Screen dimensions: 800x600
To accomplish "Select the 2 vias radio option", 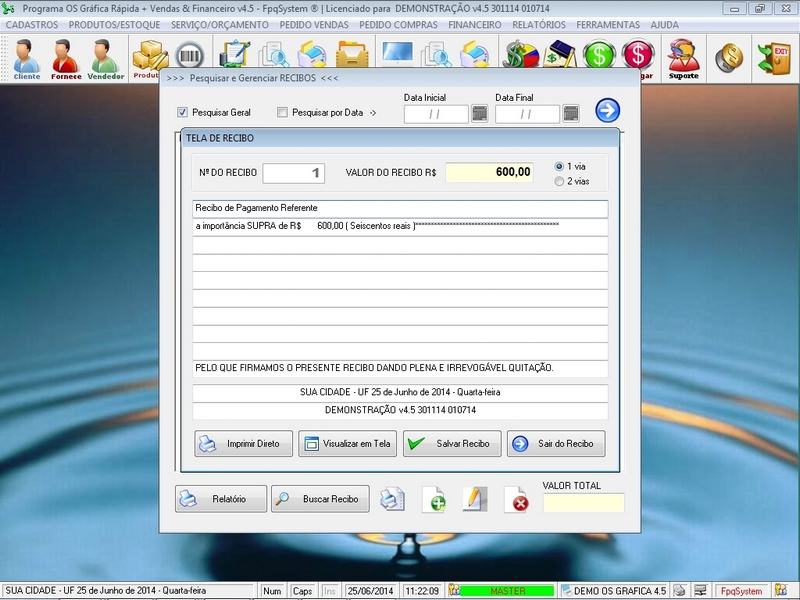I will tap(559, 181).
